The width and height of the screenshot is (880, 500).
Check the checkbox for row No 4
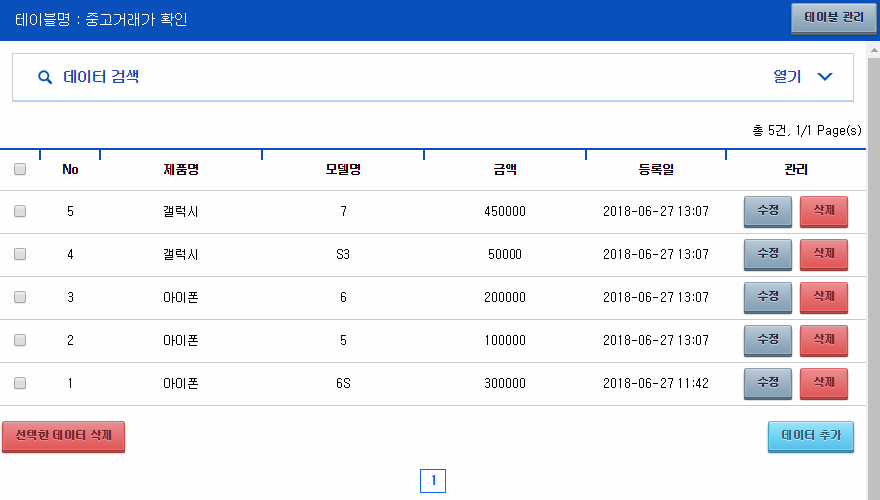(20, 254)
